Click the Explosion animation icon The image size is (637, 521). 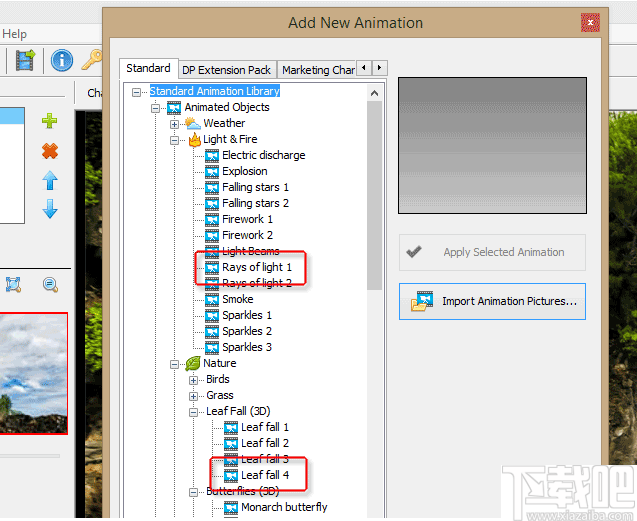coord(212,171)
